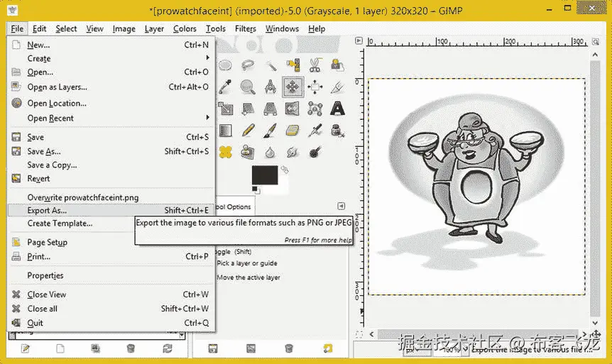
Task: Select the Foreground Select tool
Action: pos(337,65)
